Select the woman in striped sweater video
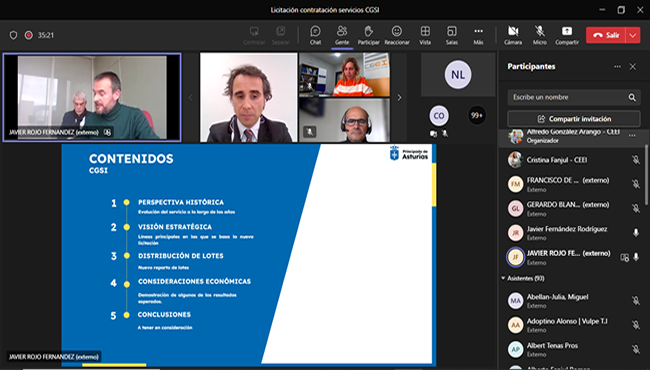 pyautogui.click(x=344, y=75)
